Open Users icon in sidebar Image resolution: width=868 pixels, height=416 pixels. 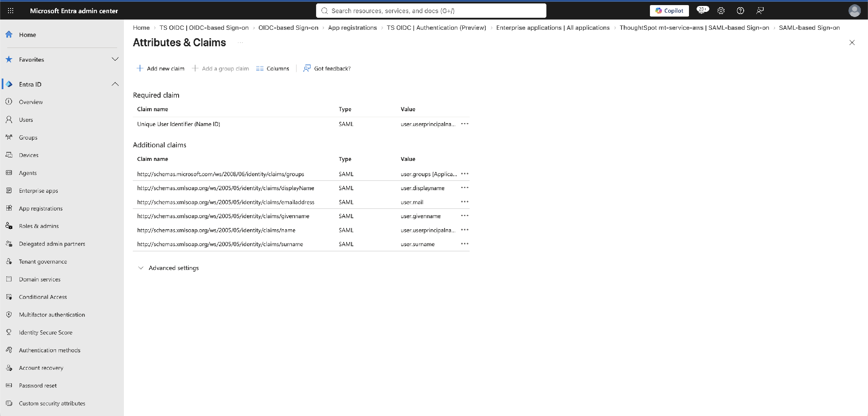point(9,120)
